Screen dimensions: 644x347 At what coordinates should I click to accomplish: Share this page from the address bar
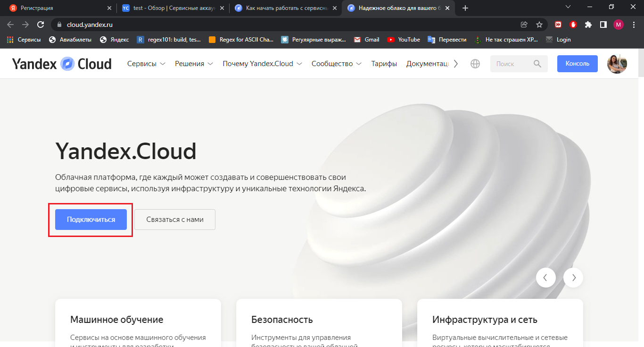pyautogui.click(x=524, y=25)
